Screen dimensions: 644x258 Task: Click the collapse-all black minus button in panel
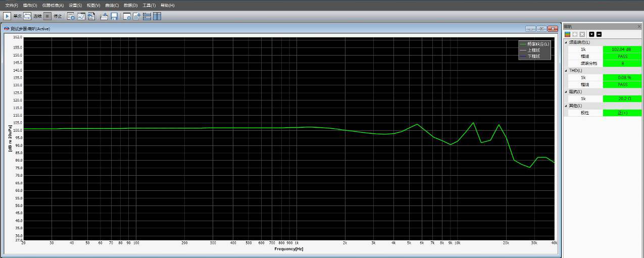pos(599,34)
